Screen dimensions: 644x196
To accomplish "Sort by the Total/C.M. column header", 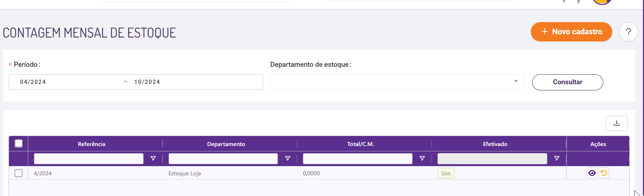I will tap(360, 144).
